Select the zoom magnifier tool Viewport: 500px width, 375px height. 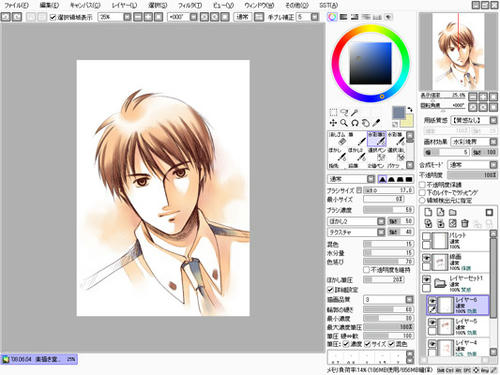[344, 123]
